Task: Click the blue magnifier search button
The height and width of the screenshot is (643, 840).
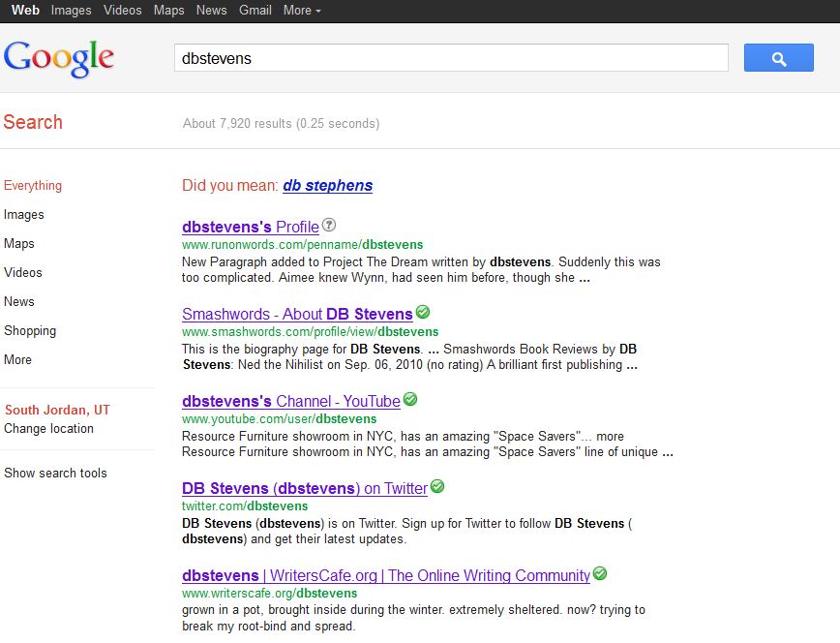Action: tap(778, 58)
